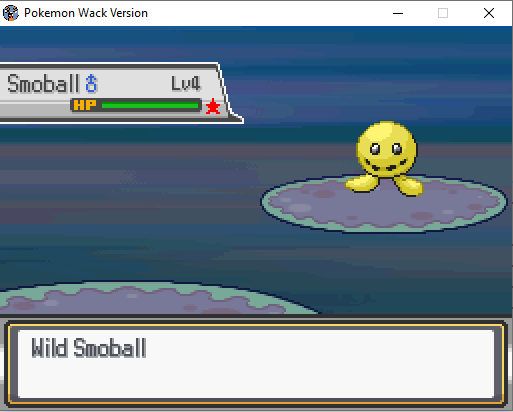Click the red star shiny indicator
513x412 pixels.
213,107
